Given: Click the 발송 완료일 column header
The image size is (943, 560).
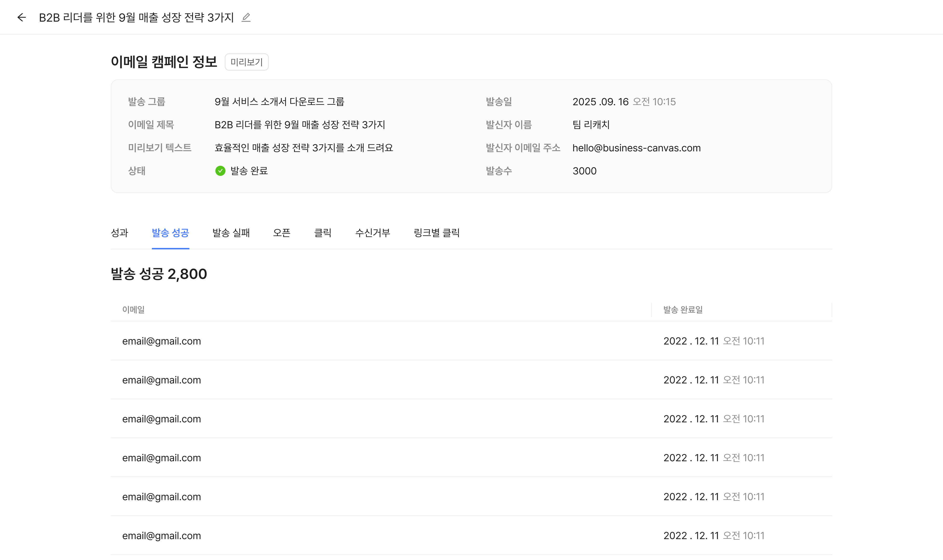Looking at the screenshot, I should point(683,310).
